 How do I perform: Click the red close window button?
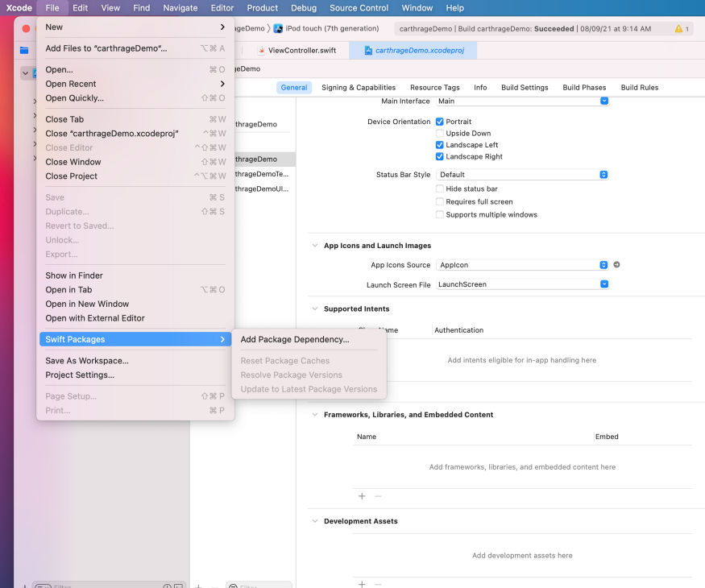click(26, 29)
